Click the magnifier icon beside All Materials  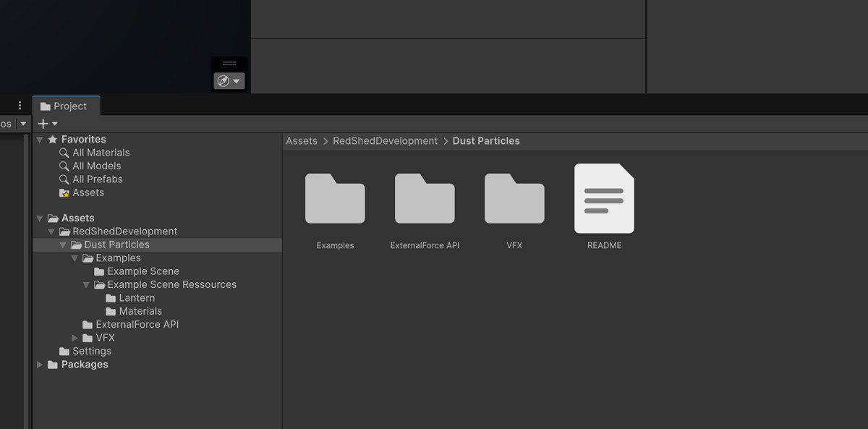point(64,153)
